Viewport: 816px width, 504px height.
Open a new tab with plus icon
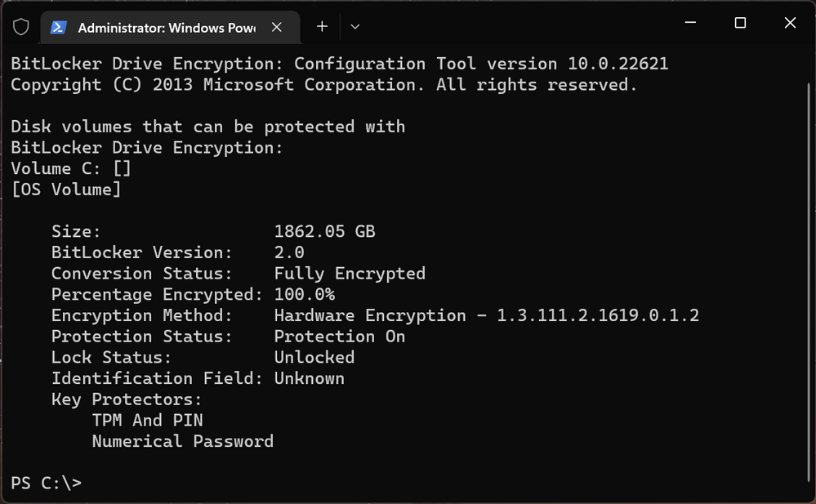point(322,27)
